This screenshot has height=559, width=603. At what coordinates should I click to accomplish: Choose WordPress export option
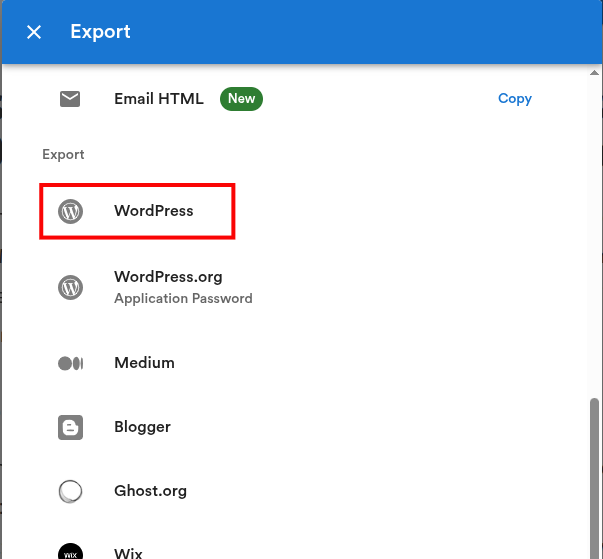point(153,211)
